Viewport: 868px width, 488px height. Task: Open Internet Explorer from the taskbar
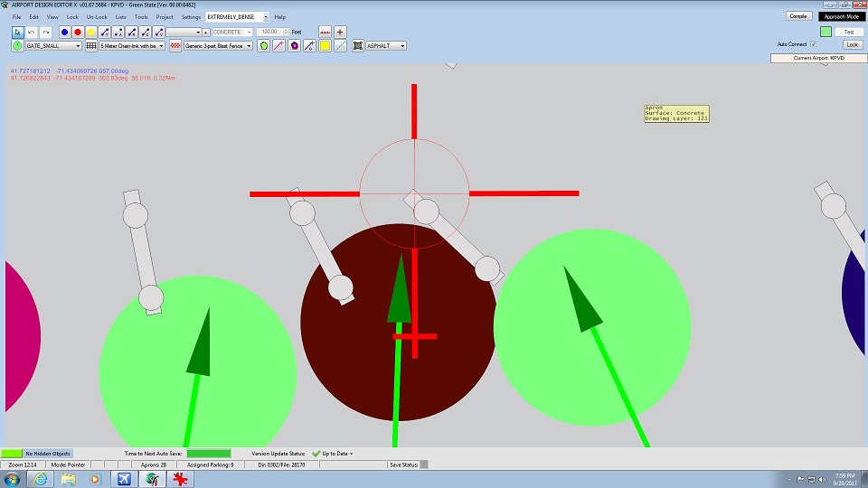pyautogui.click(x=42, y=478)
